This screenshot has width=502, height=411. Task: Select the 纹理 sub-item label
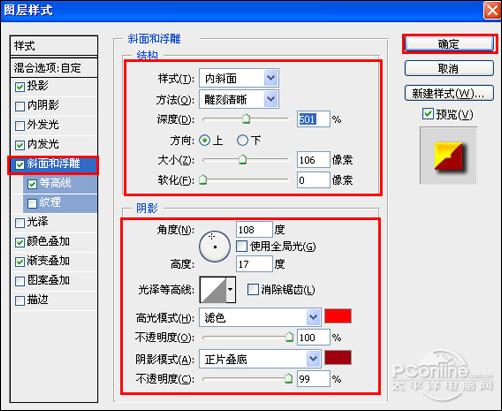click(50, 203)
